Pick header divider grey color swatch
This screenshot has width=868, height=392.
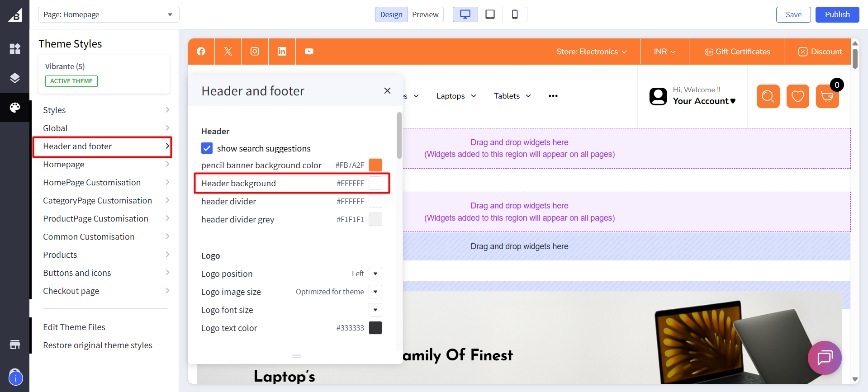tap(375, 219)
